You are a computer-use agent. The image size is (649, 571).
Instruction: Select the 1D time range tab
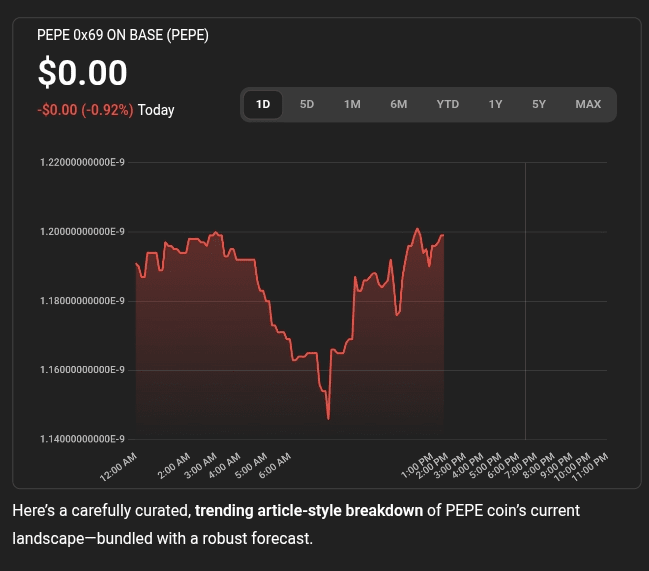(263, 104)
